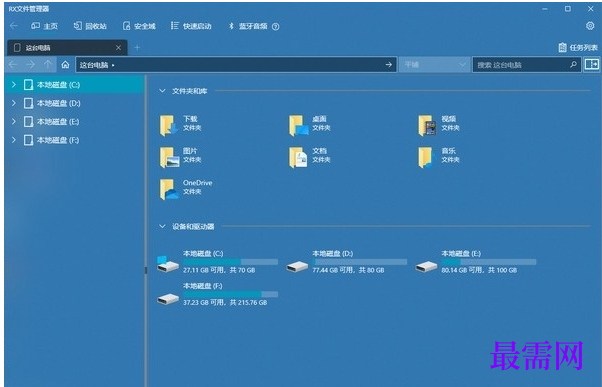Click the address bar path 这台电脑

pos(94,65)
